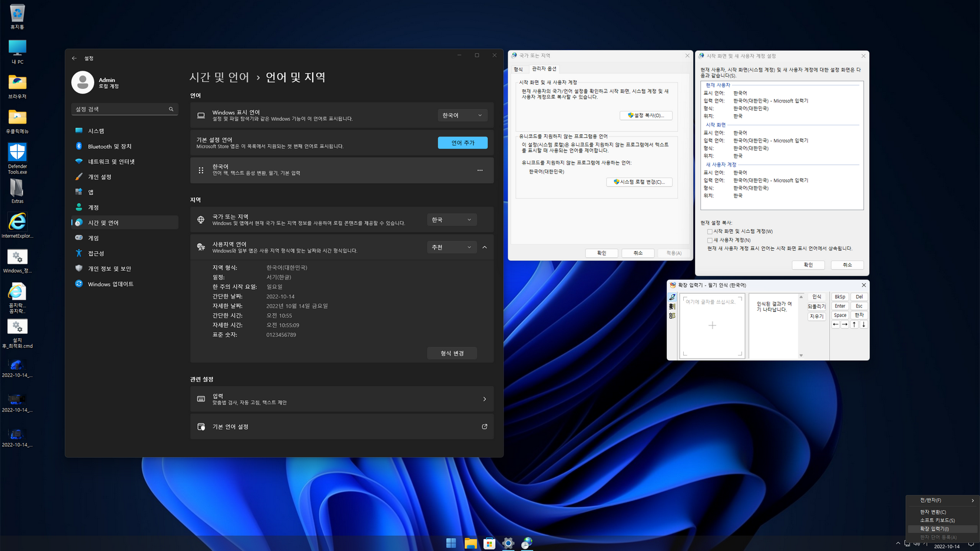This screenshot has width=980, height=551.
Task: Open 접근성 category in sidebar
Action: coord(124,253)
